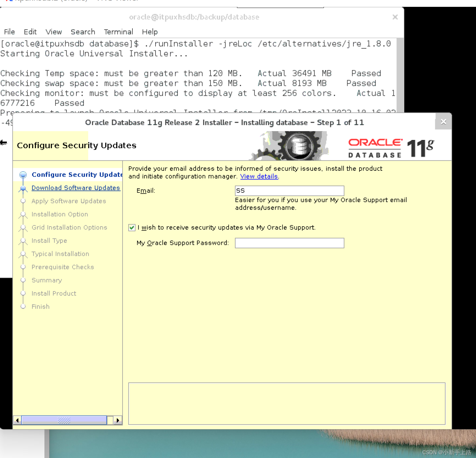The width and height of the screenshot is (476, 458).
Task: Click Prerequisite Checks step
Action: 63,267
